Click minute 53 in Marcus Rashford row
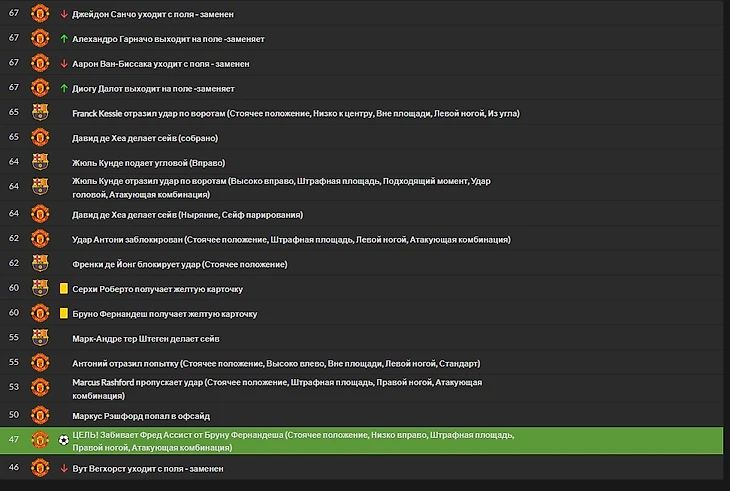 coord(14,387)
